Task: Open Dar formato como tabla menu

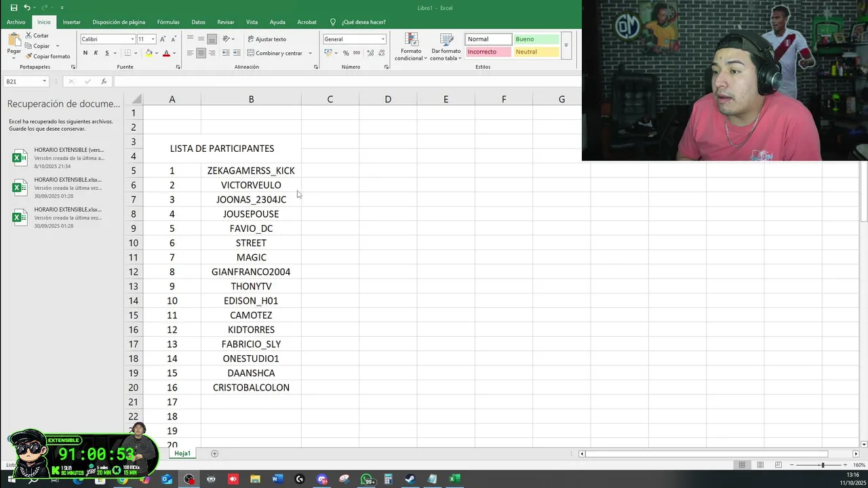Action: click(446, 47)
